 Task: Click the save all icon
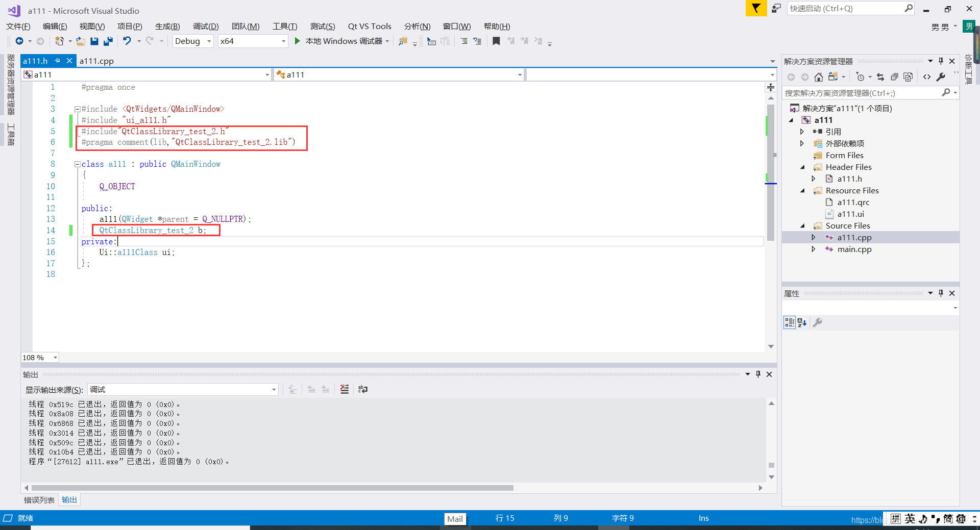pos(108,41)
